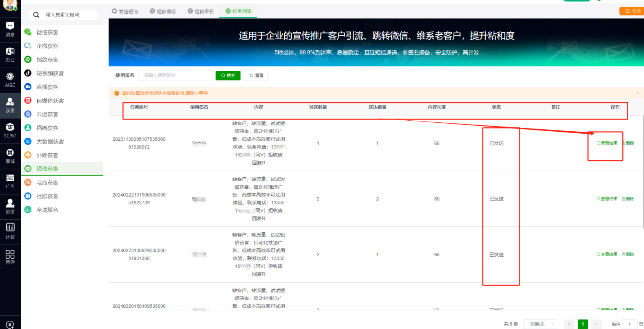Click 已发送 status of task ending 51928672
The height and width of the screenshot is (329, 644).
coord(496,143)
